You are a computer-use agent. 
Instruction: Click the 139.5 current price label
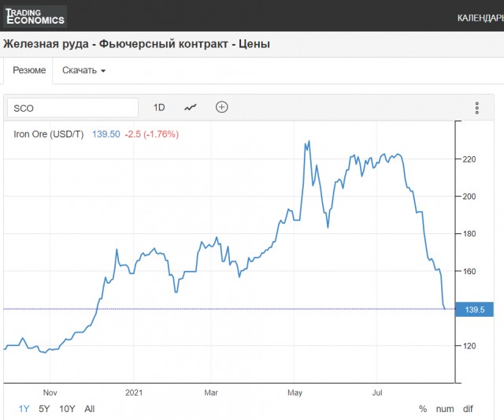(x=474, y=310)
